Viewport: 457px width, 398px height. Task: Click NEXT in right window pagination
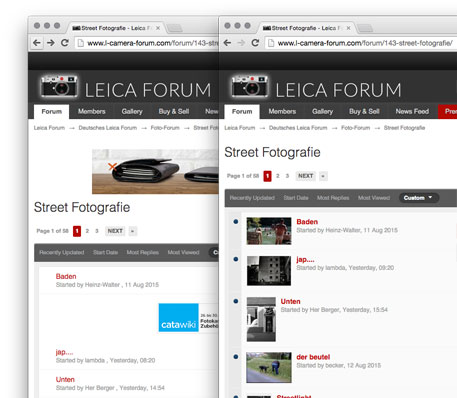[x=305, y=176]
